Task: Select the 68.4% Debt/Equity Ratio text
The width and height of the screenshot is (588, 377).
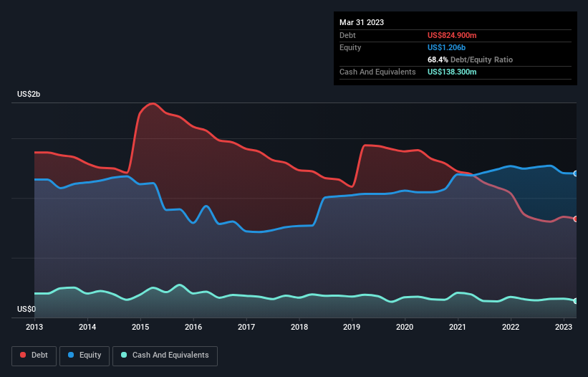Action: (470, 59)
